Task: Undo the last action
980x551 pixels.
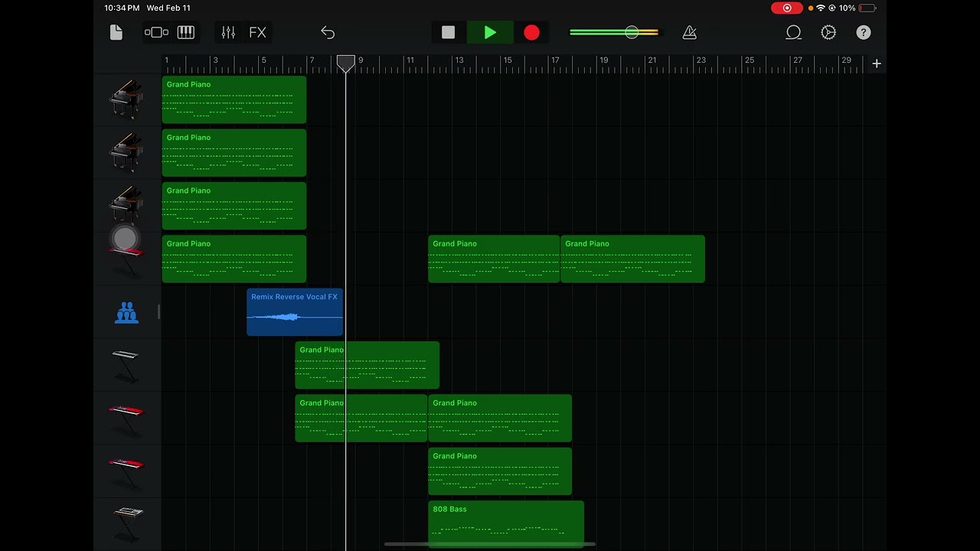Action: click(328, 32)
